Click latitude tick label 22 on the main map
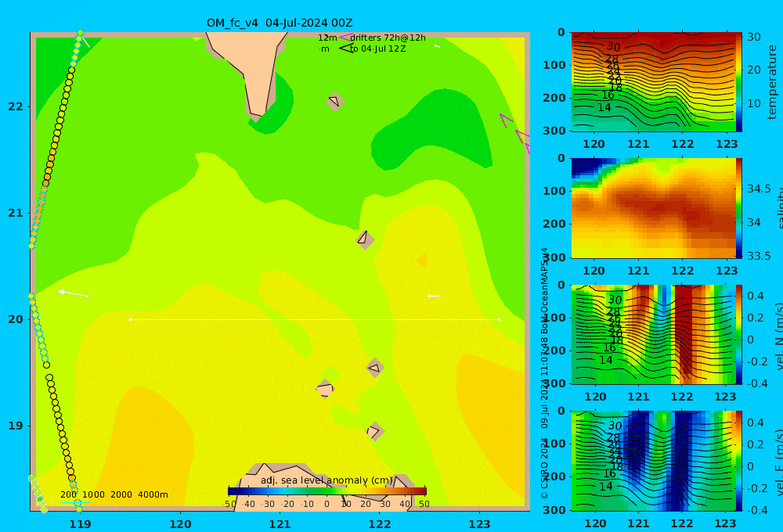Image resolution: width=783 pixels, height=532 pixels. tap(16, 106)
